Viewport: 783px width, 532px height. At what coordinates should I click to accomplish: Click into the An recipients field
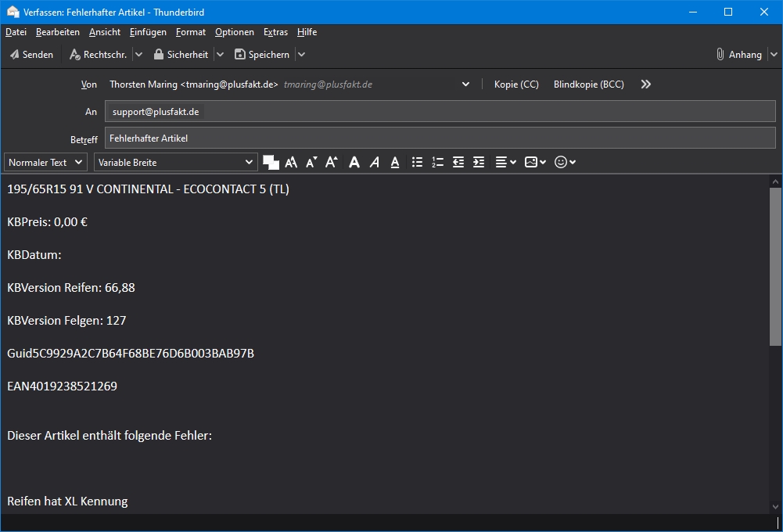pyautogui.click(x=440, y=111)
